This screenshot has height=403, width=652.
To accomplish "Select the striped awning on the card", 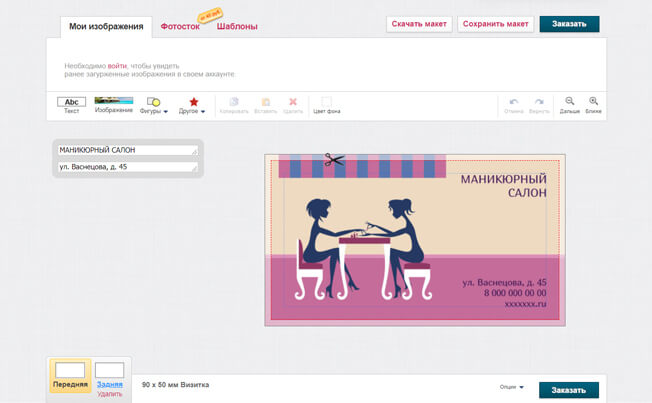I will tap(362, 166).
